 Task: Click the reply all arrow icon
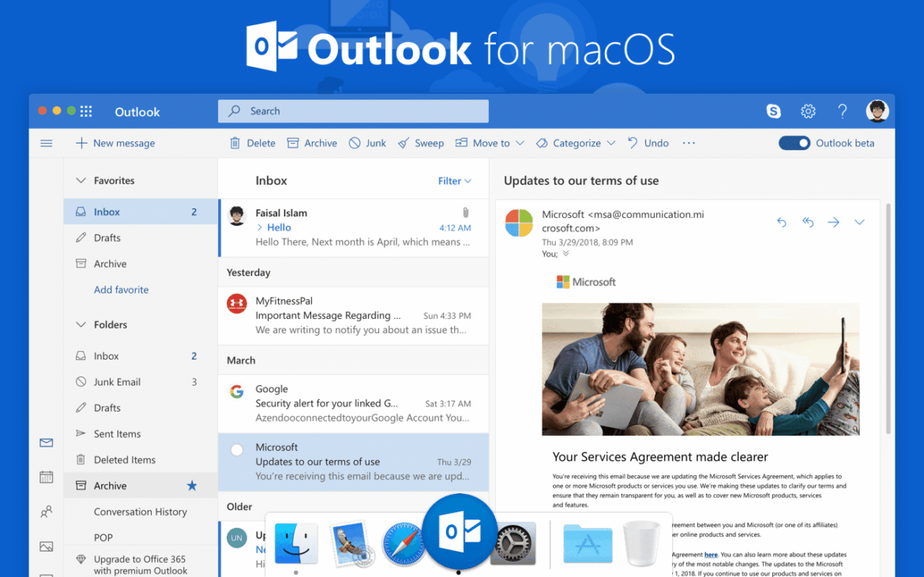pyautogui.click(x=807, y=222)
